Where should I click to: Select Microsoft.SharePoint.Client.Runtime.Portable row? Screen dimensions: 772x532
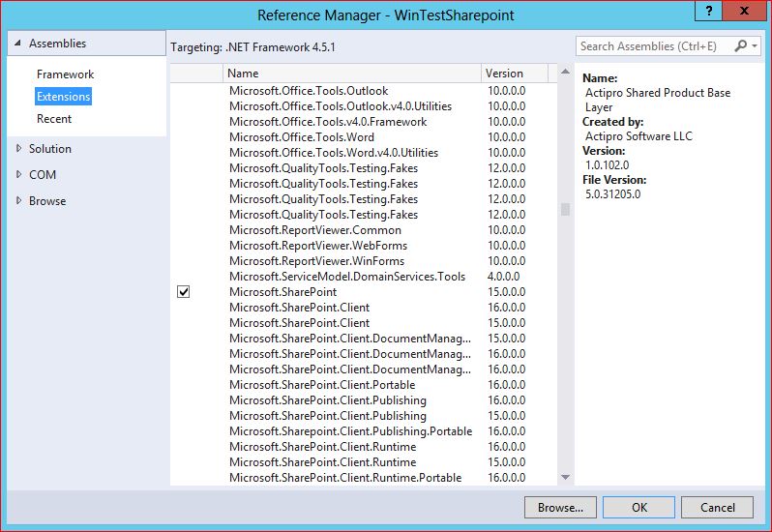coord(364,478)
